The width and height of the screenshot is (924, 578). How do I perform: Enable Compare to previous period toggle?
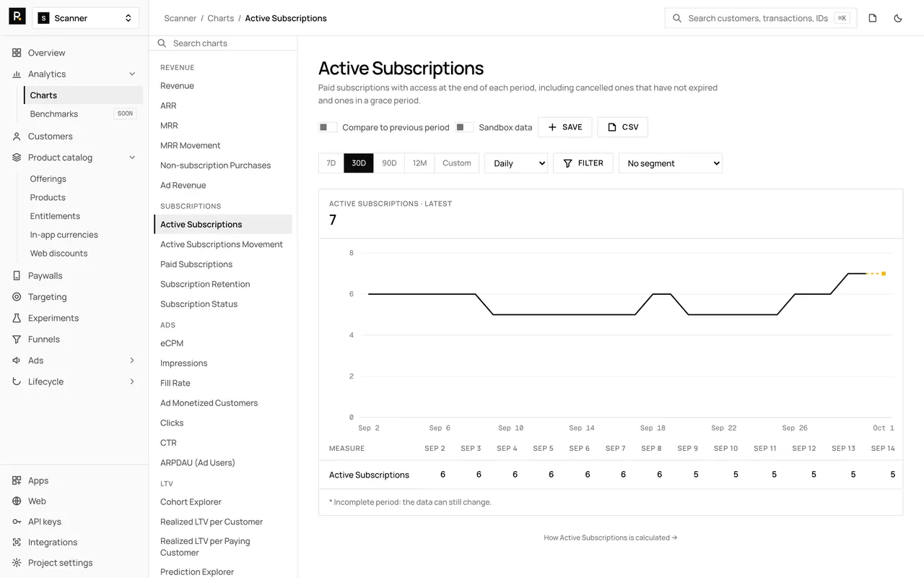tap(328, 127)
